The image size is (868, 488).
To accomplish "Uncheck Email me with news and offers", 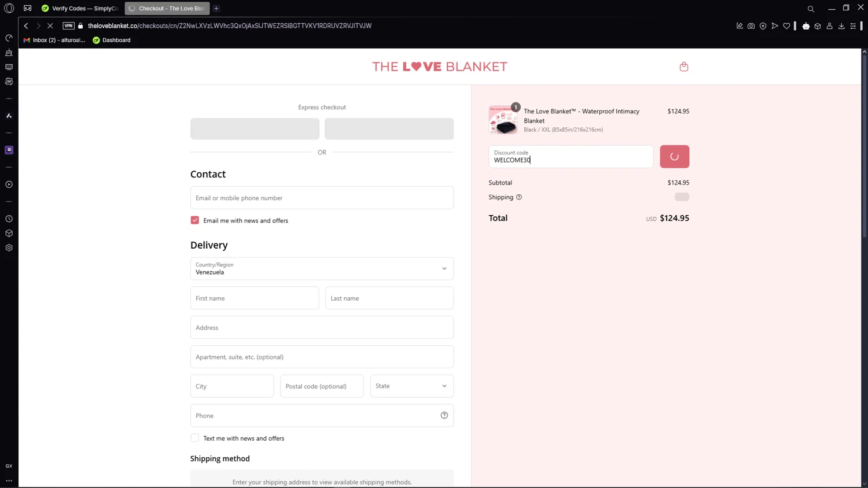I will click(195, 220).
